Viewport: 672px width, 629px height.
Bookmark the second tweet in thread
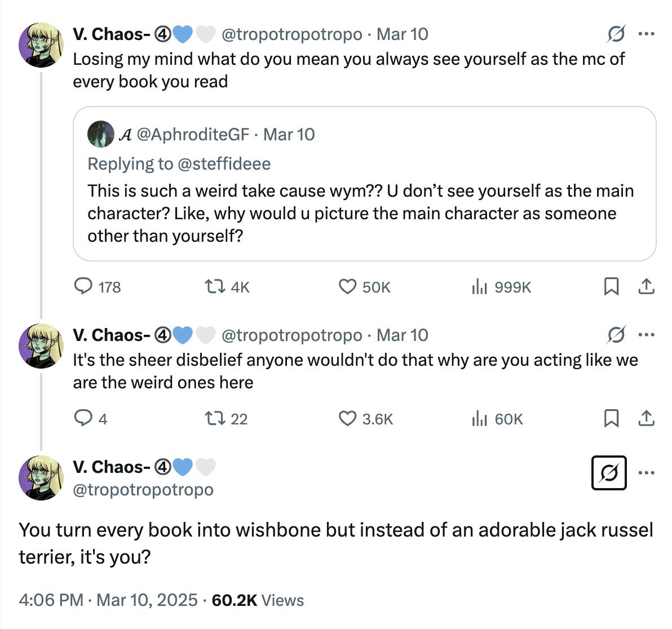coord(611,419)
